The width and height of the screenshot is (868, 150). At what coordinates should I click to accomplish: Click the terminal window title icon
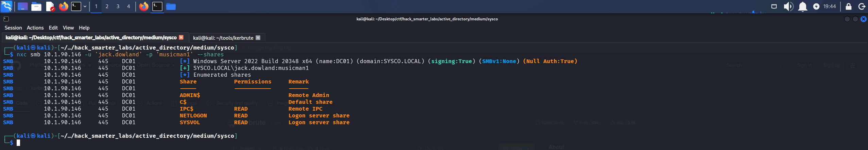coord(6,19)
